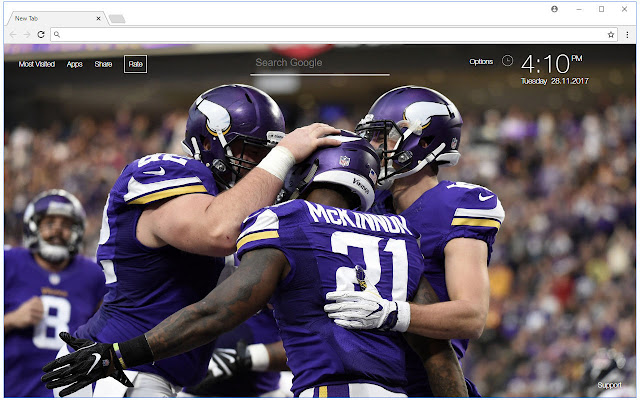This screenshot has height=400, width=640.
Task: Bookmark this page with the star icon
Action: pos(611,35)
